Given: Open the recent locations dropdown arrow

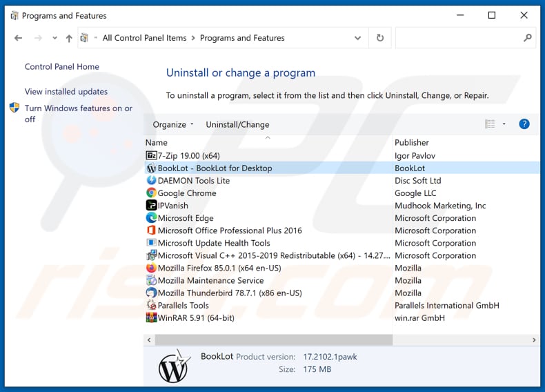Looking at the screenshot, I should click(x=54, y=38).
